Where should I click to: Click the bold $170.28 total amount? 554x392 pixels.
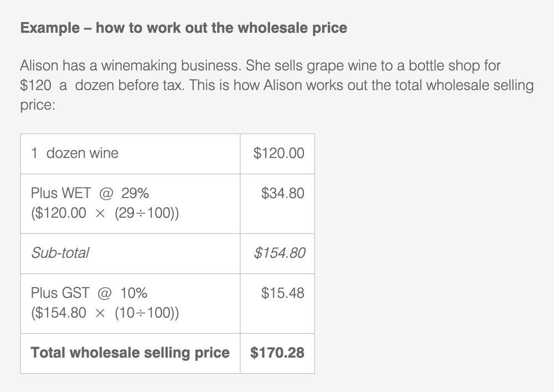pos(277,353)
